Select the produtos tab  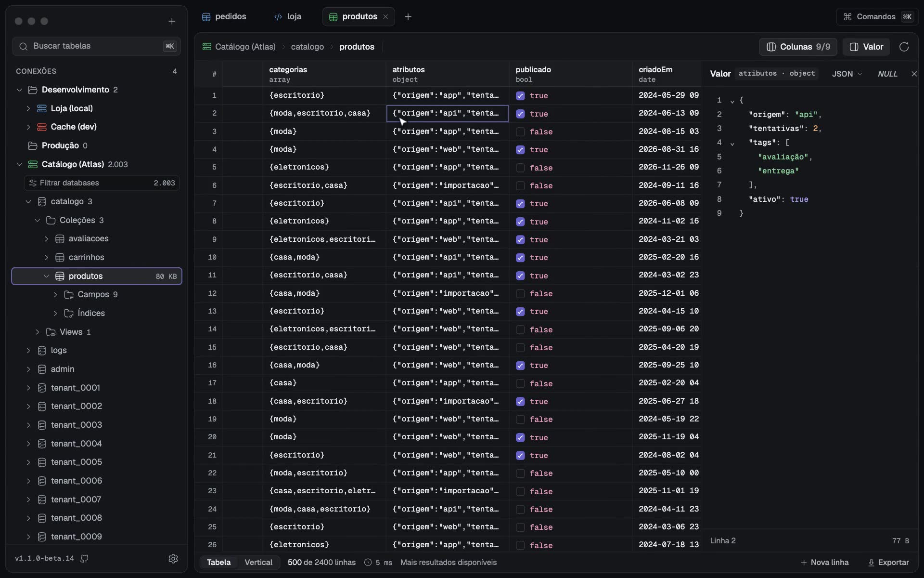point(359,17)
